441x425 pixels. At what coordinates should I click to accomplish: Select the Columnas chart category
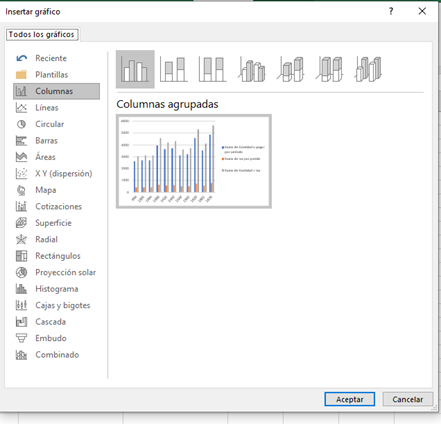56,91
